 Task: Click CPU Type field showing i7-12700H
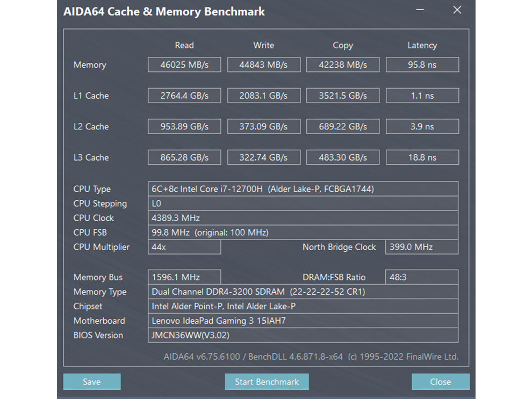tap(303, 189)
